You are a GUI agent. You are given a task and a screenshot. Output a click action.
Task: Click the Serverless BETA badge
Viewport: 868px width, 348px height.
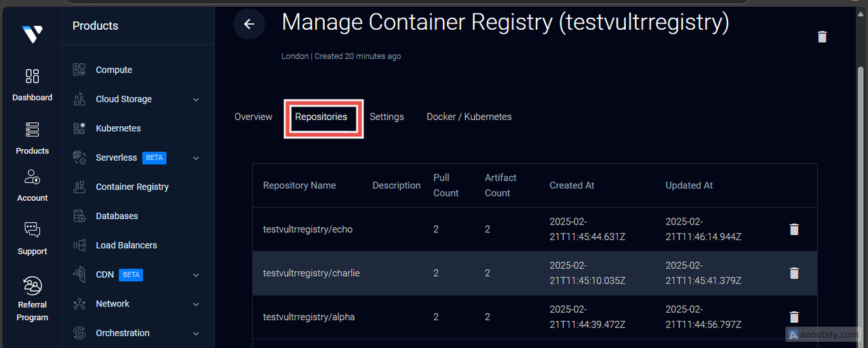154,157
